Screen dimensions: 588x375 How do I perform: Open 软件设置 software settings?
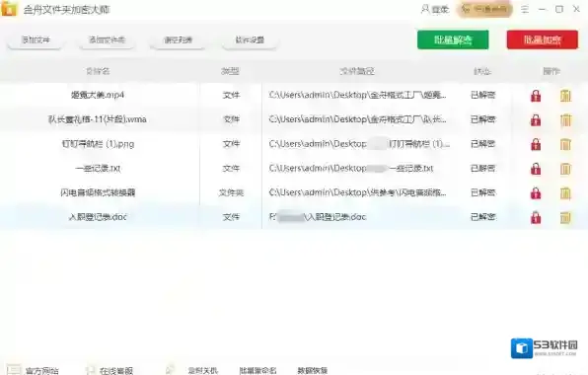250,39
